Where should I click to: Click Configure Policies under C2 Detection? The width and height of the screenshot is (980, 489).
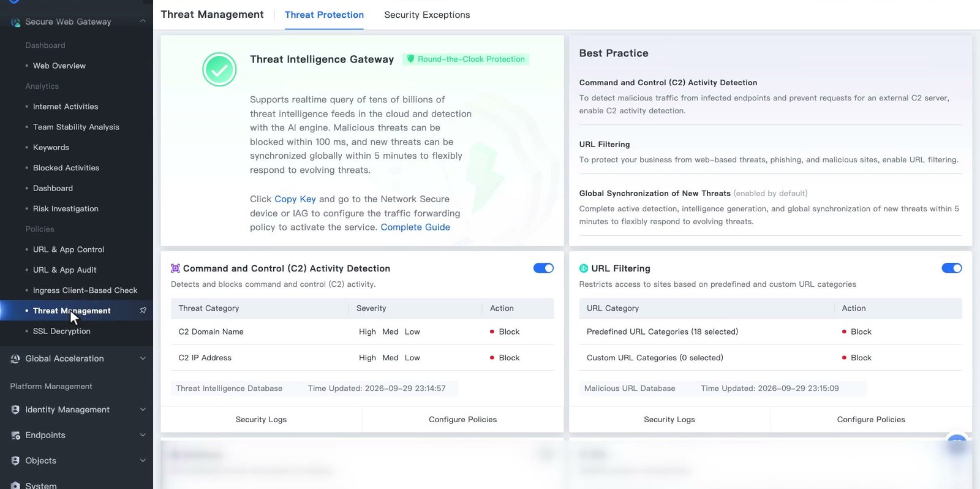tap(462, 420)
